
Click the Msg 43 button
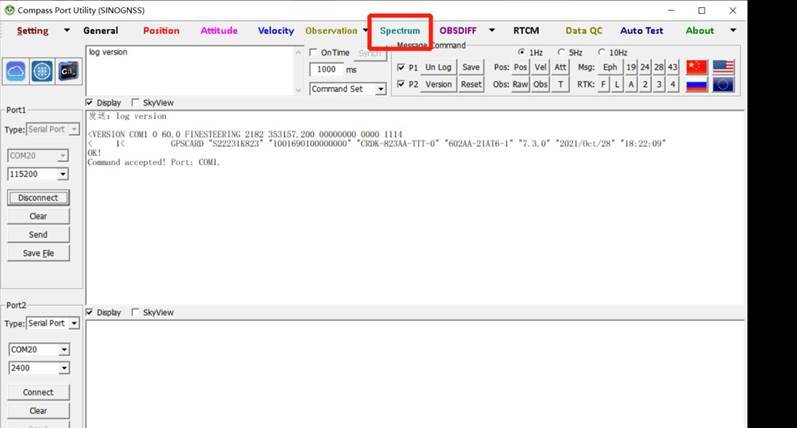672,67
